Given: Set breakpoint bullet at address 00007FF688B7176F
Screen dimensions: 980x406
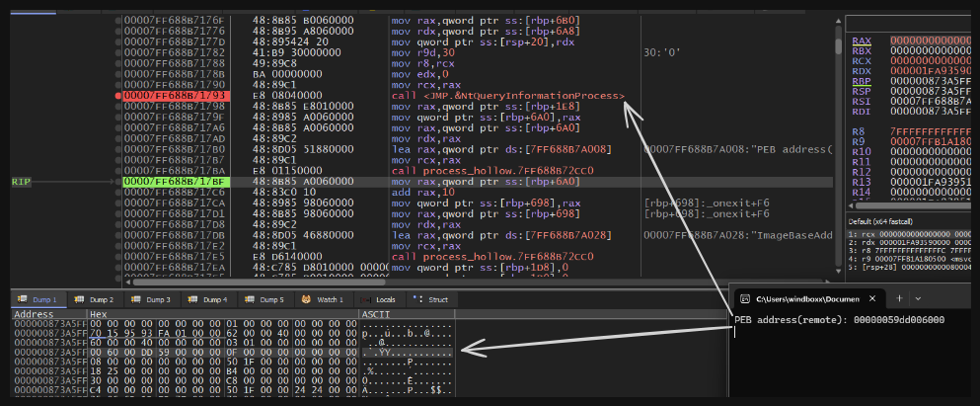Looking at the screenshot, I should (x=117, y=20).
